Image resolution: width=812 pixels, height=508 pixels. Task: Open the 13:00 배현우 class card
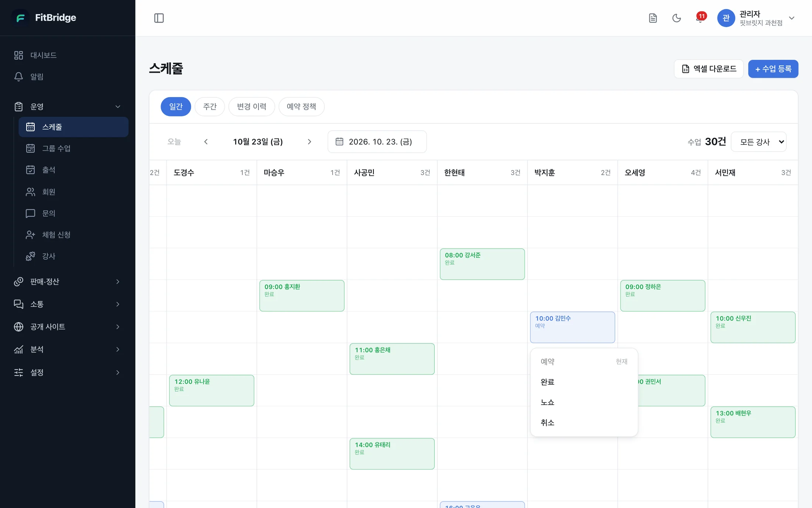[x=753, y=422]
